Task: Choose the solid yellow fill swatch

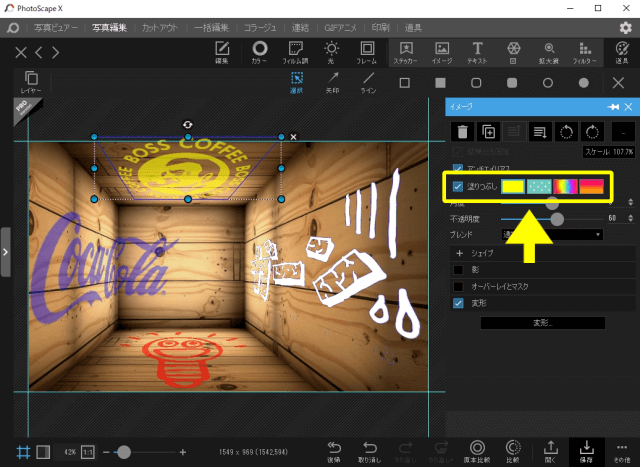Action: tap(513, 187)
